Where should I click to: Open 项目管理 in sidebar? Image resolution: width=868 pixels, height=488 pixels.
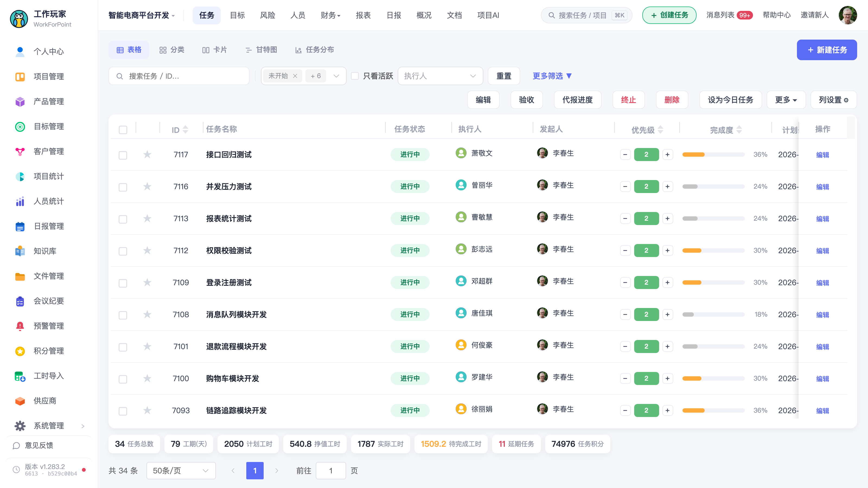point(49,76)
